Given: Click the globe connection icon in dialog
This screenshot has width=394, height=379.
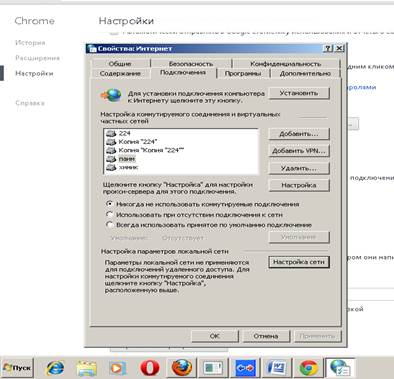Looking at the screenshot, I should [111, 96].
